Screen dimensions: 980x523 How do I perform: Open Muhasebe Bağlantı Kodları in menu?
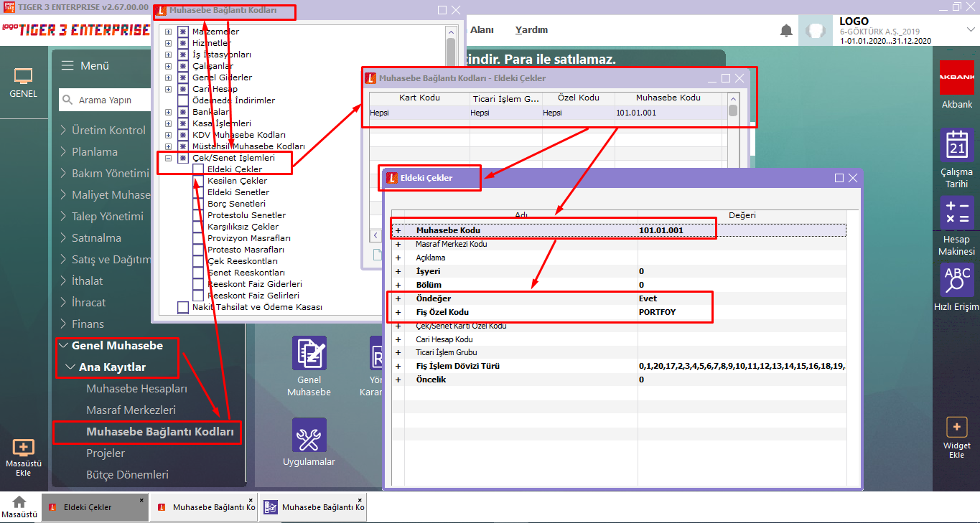pos(160,431)
